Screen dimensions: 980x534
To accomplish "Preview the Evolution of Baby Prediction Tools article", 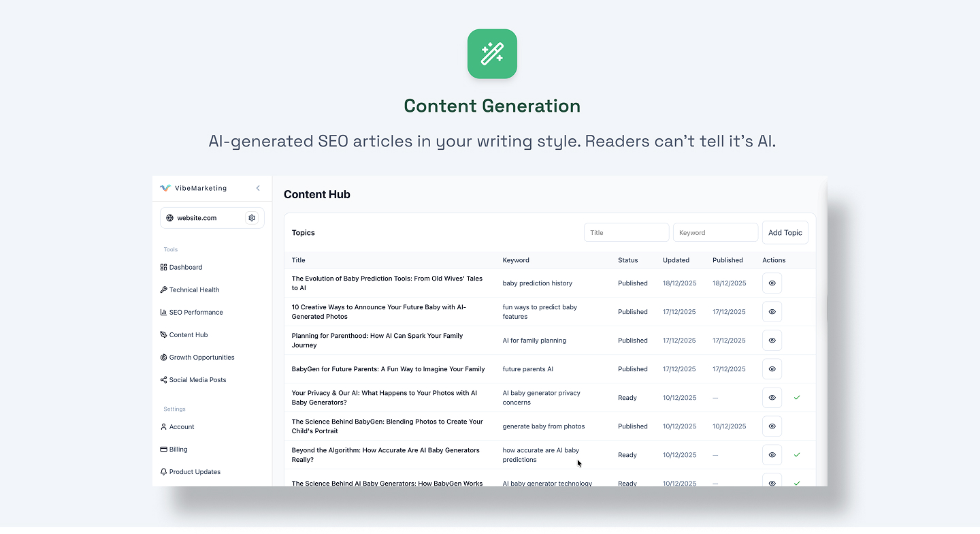I will coord(772,283).
